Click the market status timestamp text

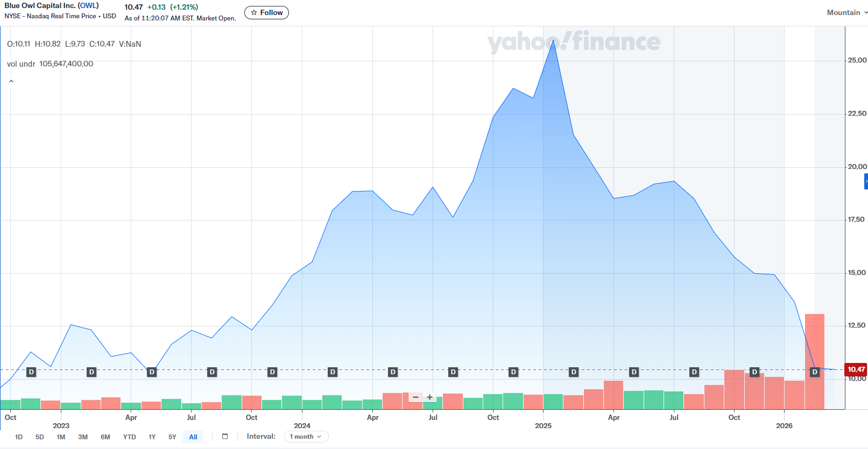(x=180, y=18)
